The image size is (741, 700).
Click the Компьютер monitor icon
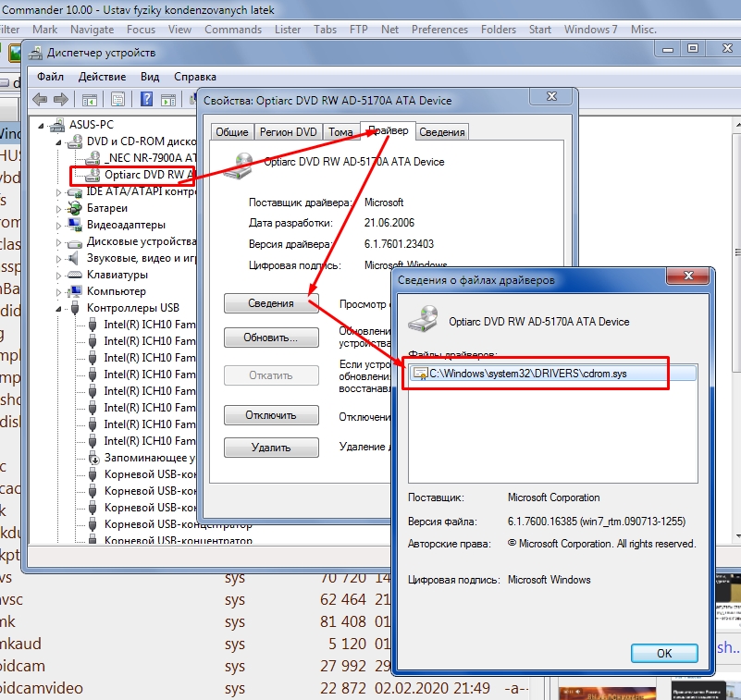point(74,291)
